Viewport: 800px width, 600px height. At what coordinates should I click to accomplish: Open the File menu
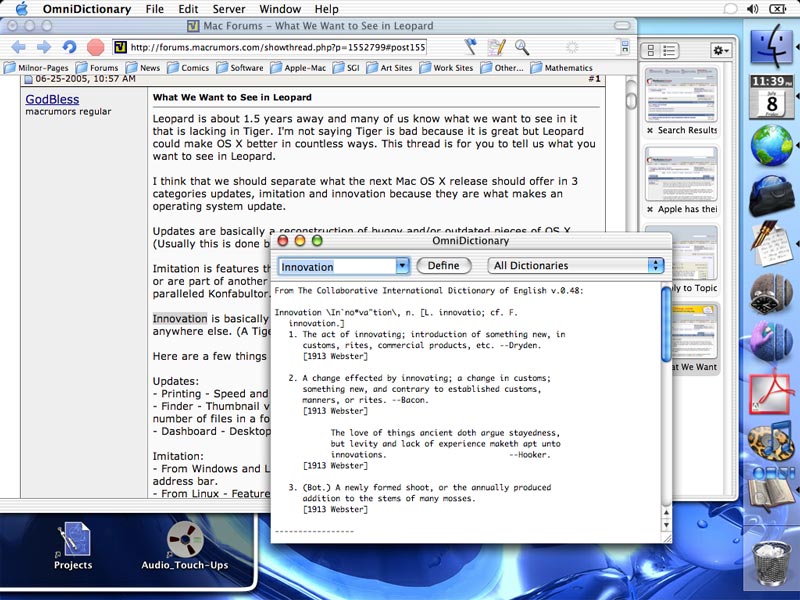pos(155,9)
